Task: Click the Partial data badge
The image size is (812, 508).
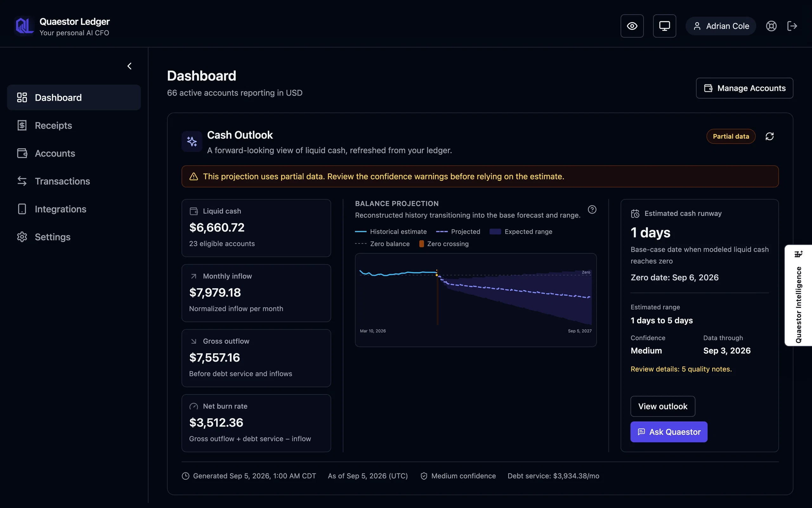Action: (731, 136)
